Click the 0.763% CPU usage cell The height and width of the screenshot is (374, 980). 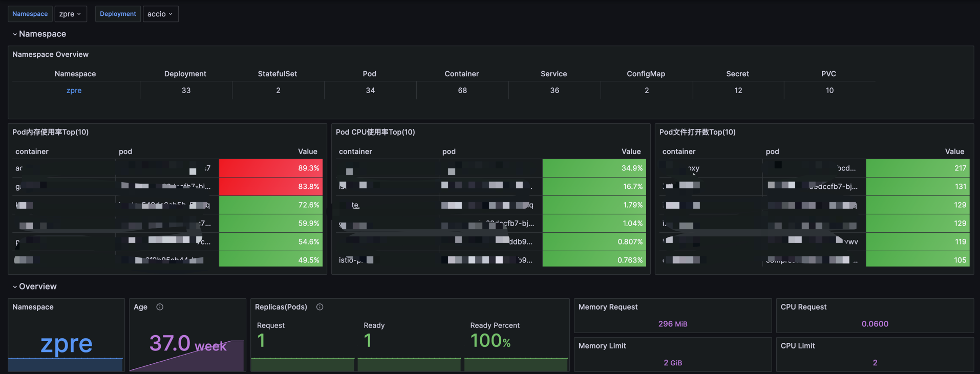pyautogui.click(x=594, y=259)
